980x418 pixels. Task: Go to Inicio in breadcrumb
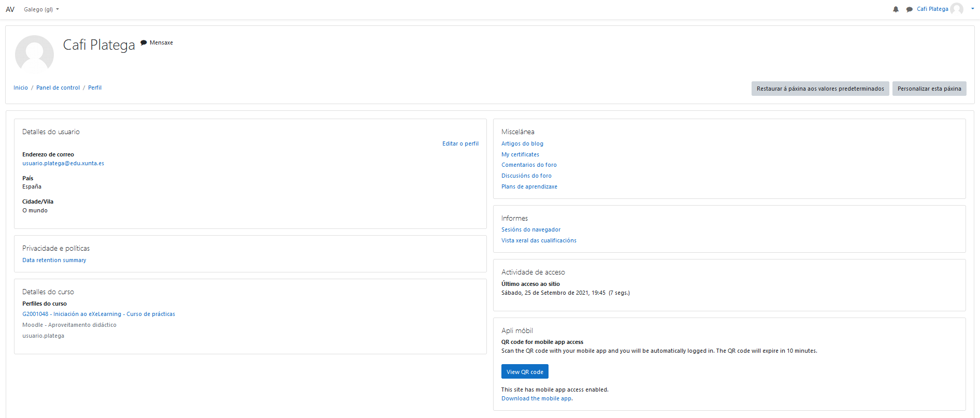tap(21, 88)
